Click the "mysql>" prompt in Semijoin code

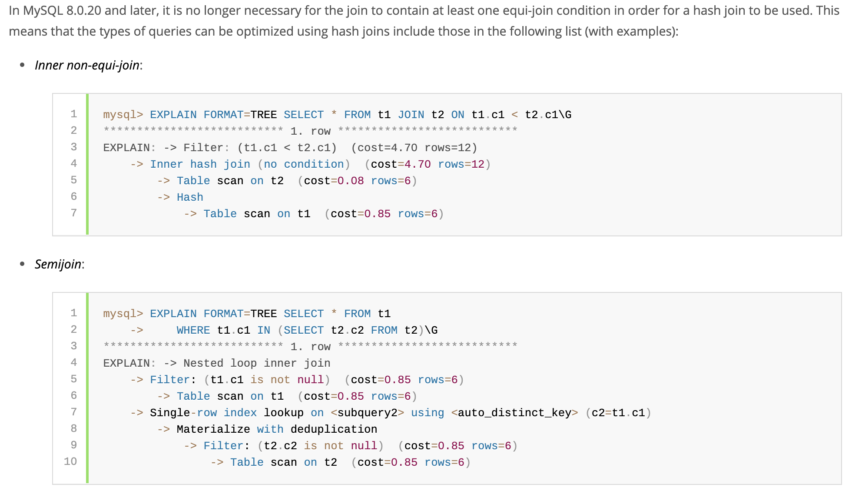(123, 314)
